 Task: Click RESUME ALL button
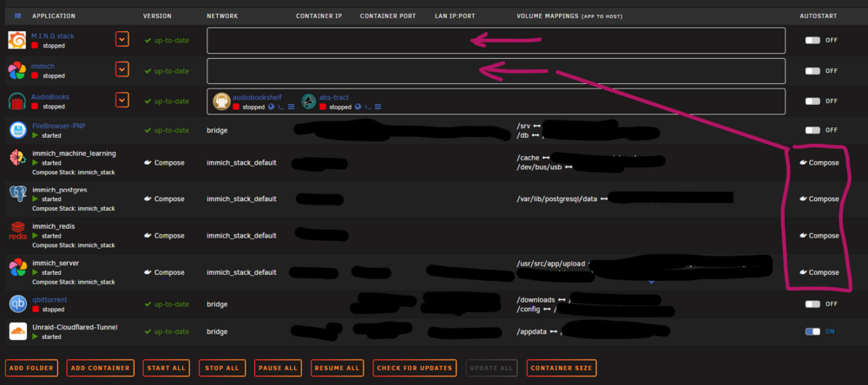point(338,369)
